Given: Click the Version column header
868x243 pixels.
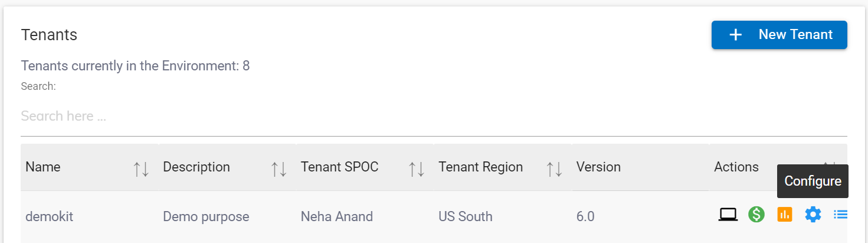Looking at the screenshot, I should coord(598,167).
